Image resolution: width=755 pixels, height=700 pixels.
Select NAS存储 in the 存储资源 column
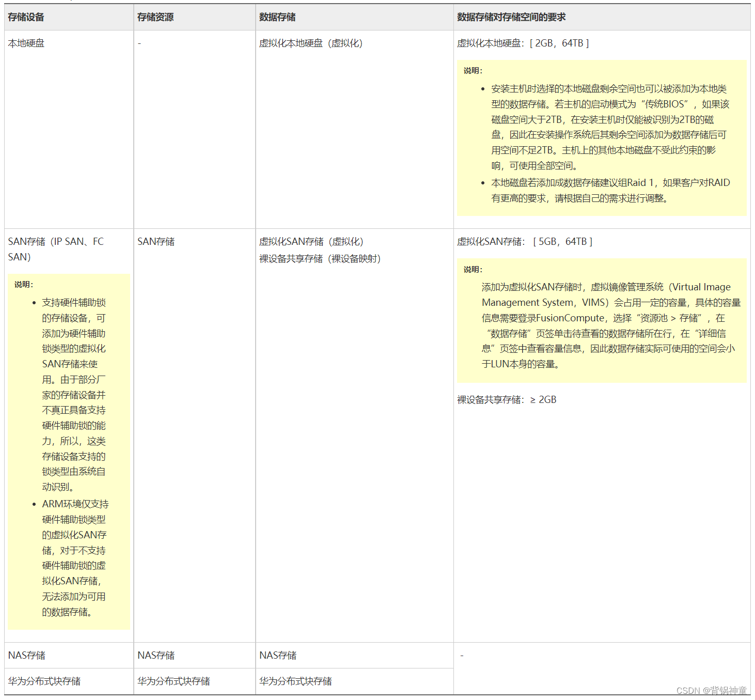[156, 656]
